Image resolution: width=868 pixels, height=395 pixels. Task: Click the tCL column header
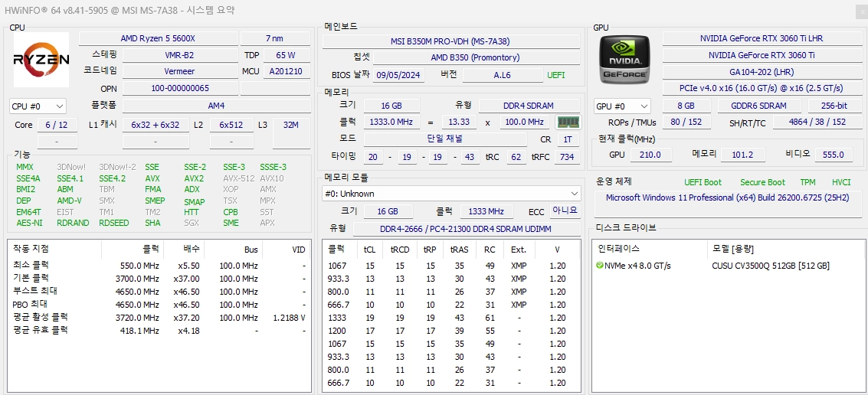tap(369, 250)
